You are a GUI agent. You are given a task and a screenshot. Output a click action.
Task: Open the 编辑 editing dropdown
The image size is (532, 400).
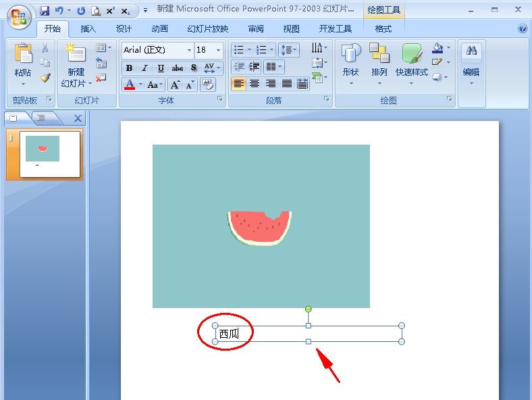tap(471, 63)
